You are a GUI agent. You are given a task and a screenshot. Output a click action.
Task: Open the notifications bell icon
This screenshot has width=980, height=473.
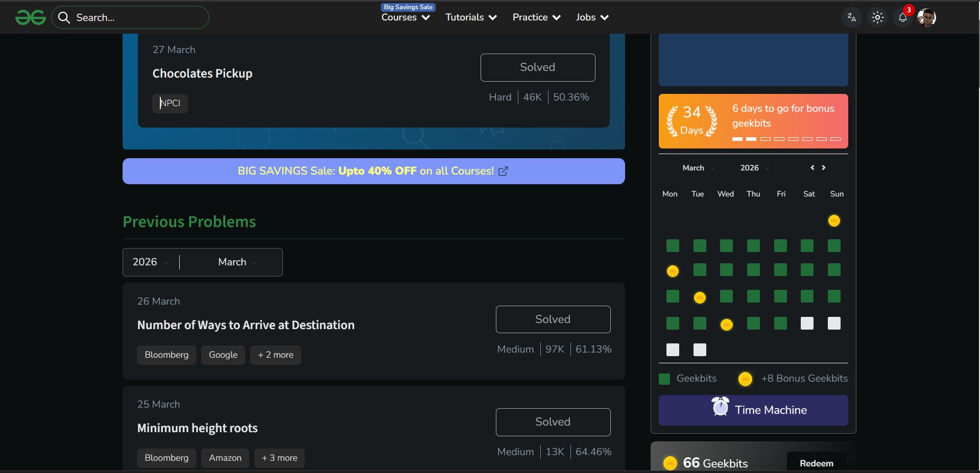902,17
